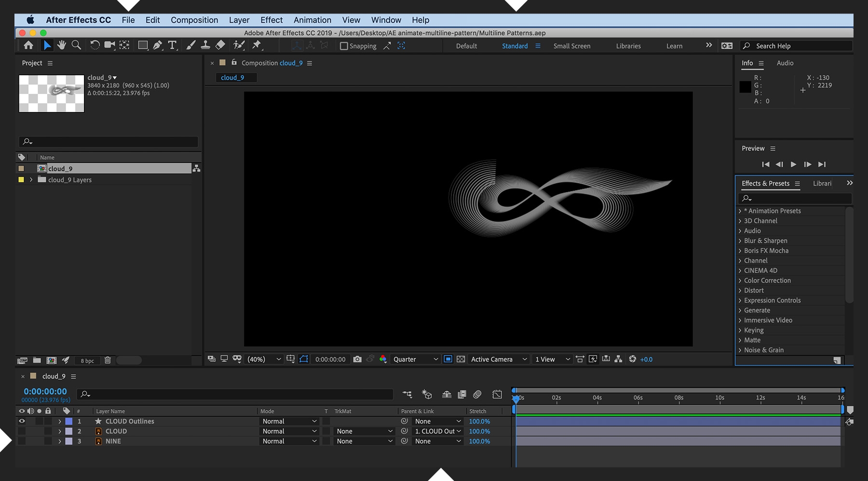Choose the Rotation tool
Image resolution: width=868 pixels, height=481 pixels.
point(95,45)
